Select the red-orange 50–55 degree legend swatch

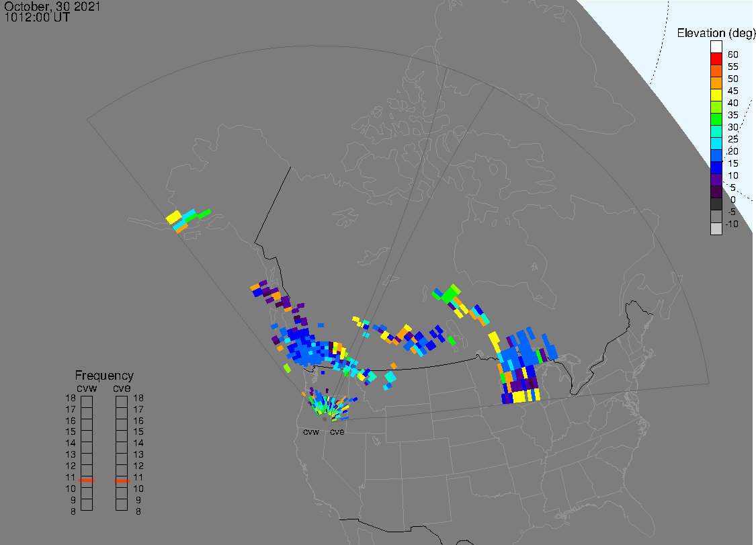tap(716, 71)
